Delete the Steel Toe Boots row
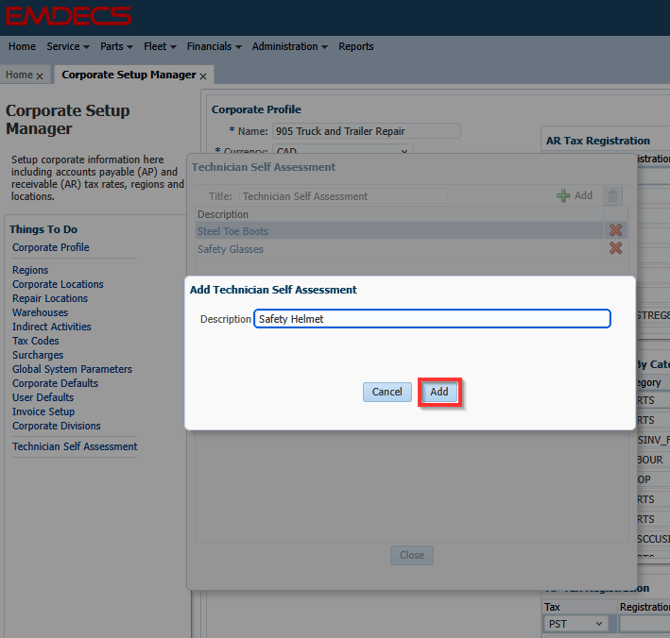The height and width of the screenshot is (638, 670). [616, 231]
